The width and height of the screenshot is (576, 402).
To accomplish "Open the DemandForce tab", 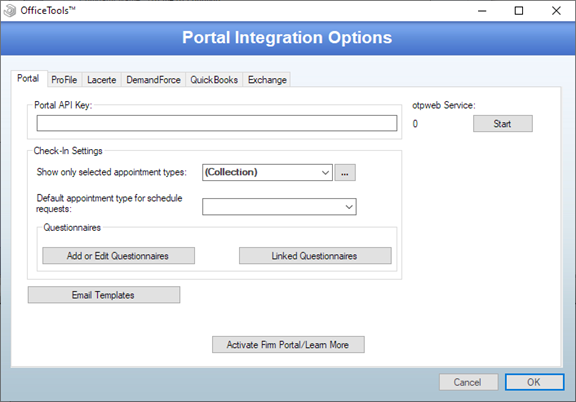I will click(x=154, y=80).
